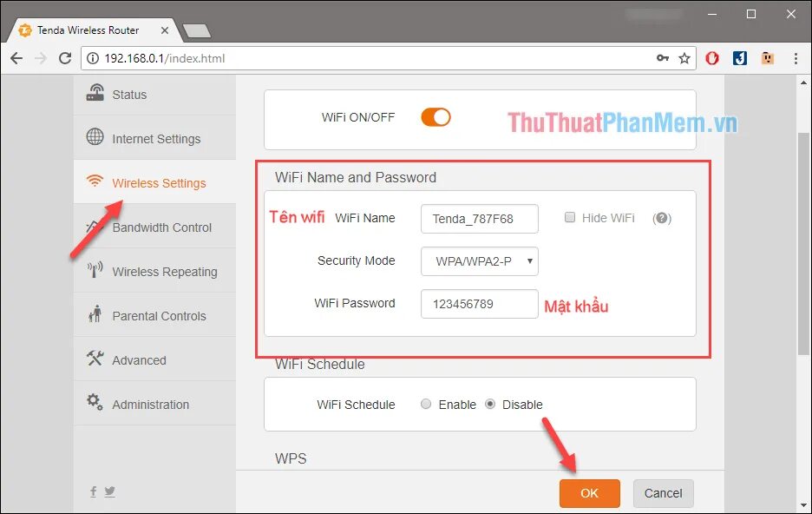Click the orange OK button

tap(589, 493)
